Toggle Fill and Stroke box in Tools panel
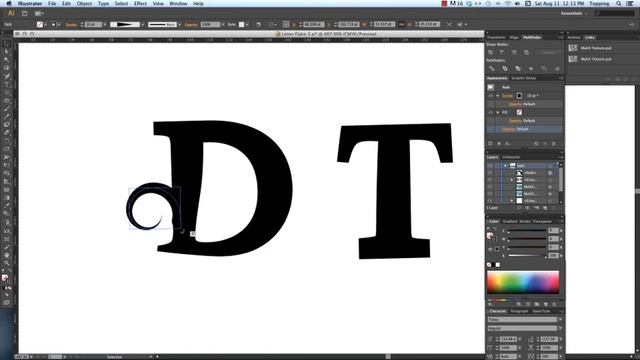This screenshot has height=360, width=640. tap(6, 278)
